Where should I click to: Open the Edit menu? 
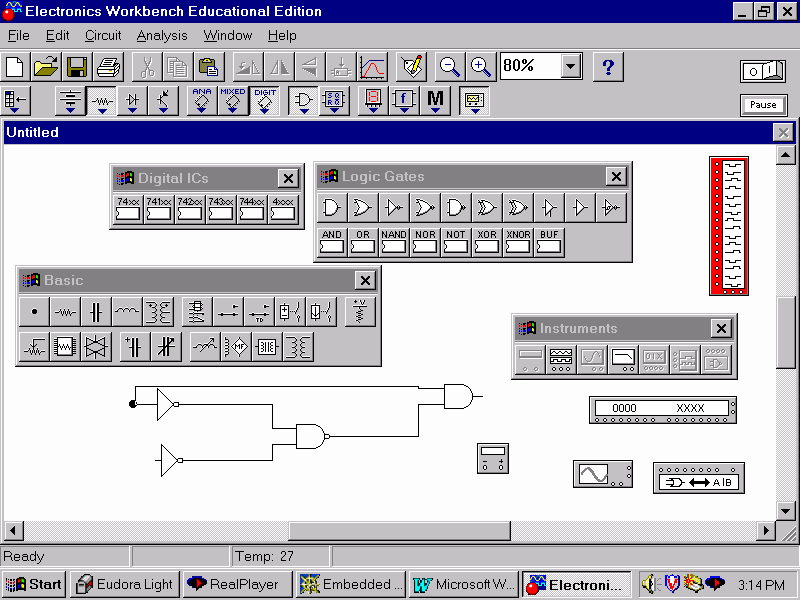click(57, 36)
